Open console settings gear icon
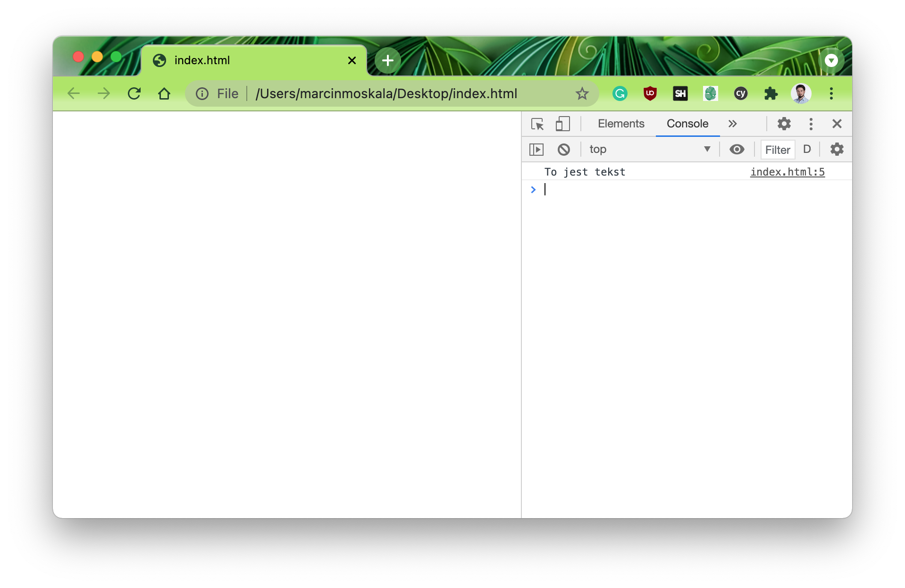 [837, 150]
